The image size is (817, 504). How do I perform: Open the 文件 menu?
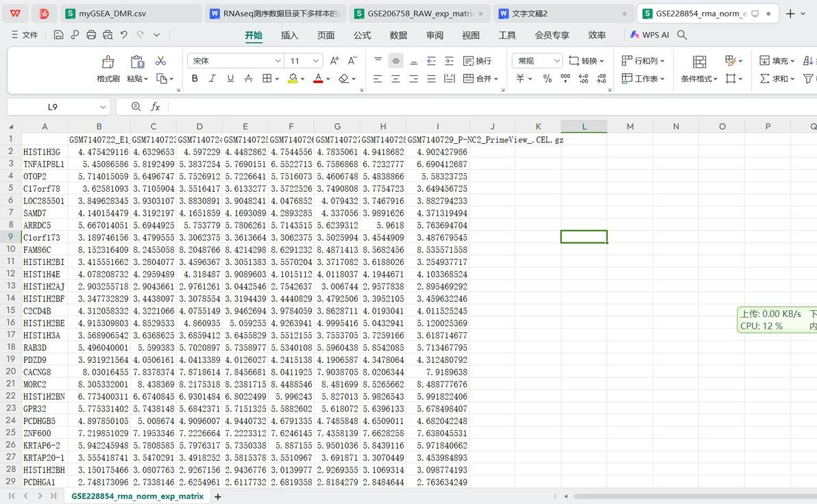point(25,35)
